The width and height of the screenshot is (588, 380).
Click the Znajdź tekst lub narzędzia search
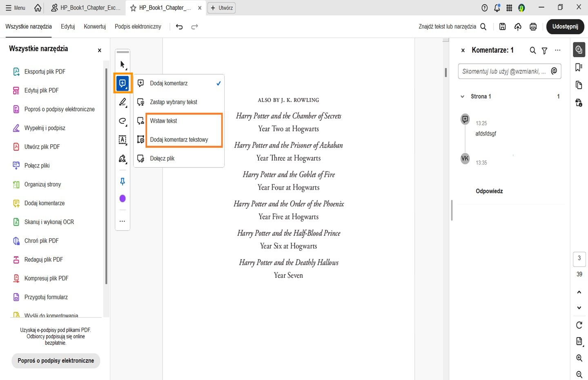(452, 27)
